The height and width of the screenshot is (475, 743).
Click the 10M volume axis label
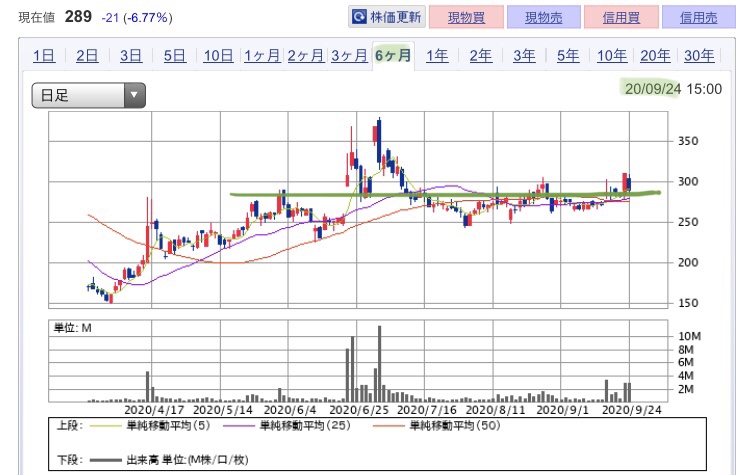689,336
